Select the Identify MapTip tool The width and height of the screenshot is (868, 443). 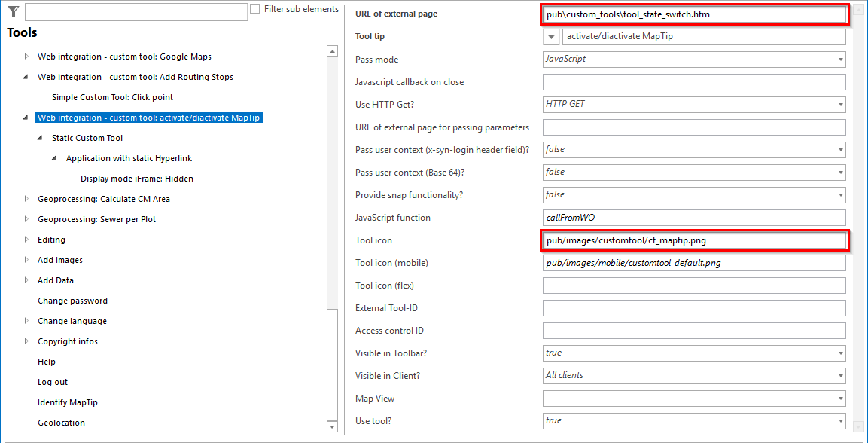point(67,402)
